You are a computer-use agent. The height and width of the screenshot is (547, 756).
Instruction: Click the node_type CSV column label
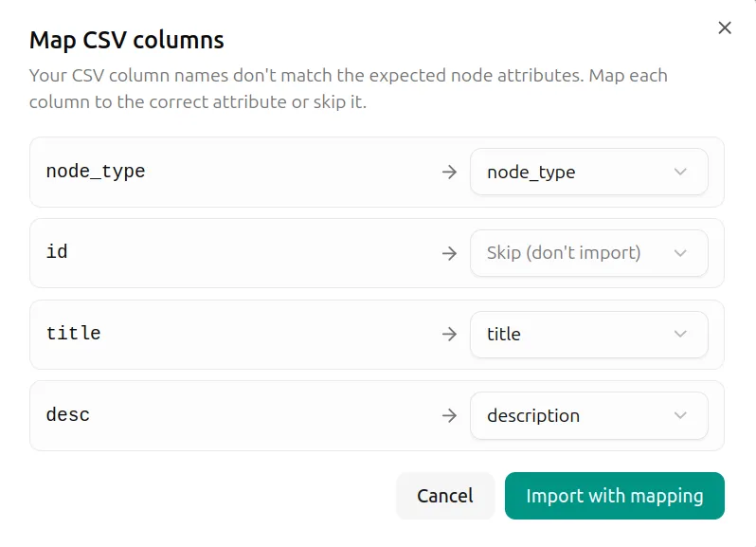[x=96, y=172]
